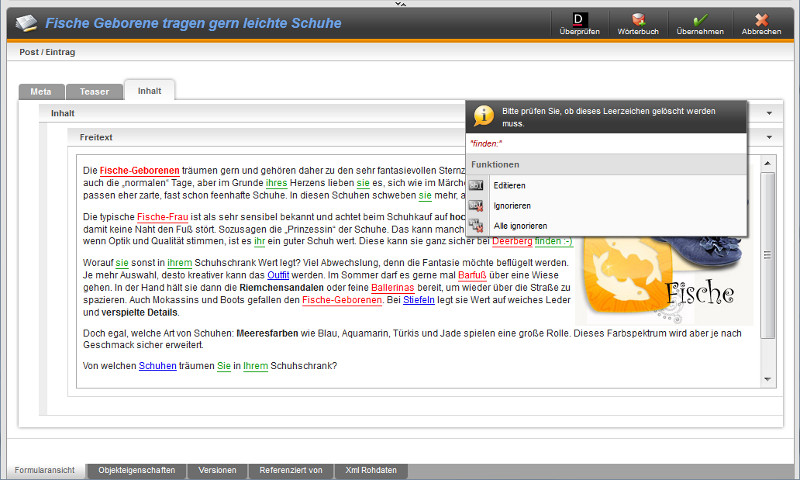Click the yellow info bubble icon
The width and height of the screenshot is (800, 480).
coord(484,116)
